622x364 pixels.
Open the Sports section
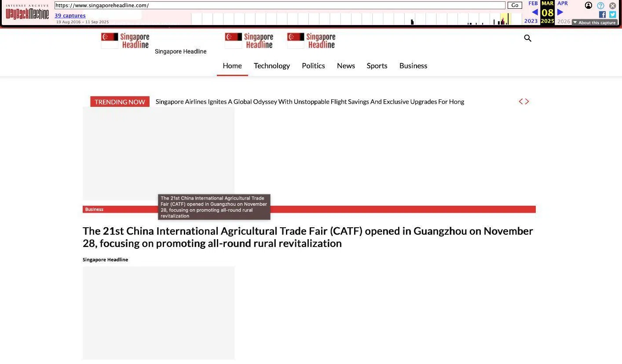[377, 66]
